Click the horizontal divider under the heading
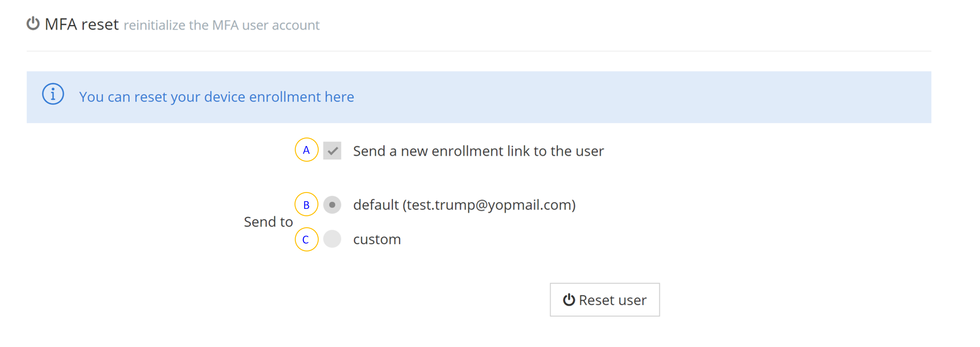 (x=479, y=51)
